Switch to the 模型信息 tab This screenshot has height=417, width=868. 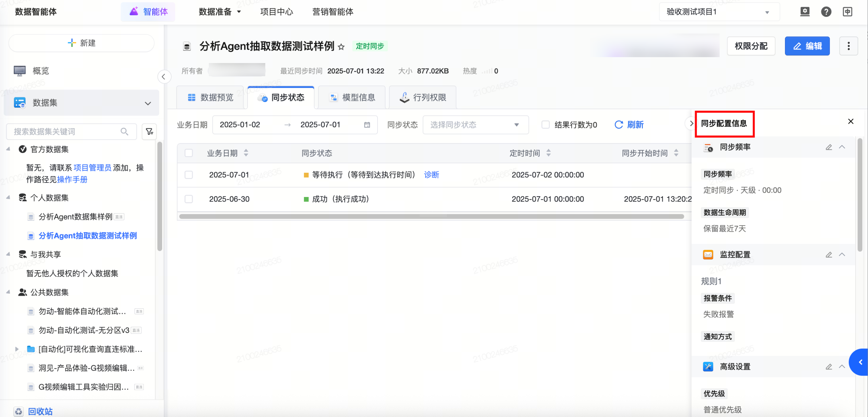pyautogui.click(x=352, y=98)
